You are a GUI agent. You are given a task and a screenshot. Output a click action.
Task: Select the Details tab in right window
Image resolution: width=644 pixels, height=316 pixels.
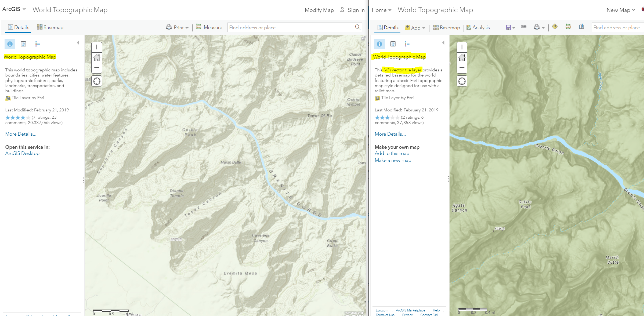(x=388, y=28)
